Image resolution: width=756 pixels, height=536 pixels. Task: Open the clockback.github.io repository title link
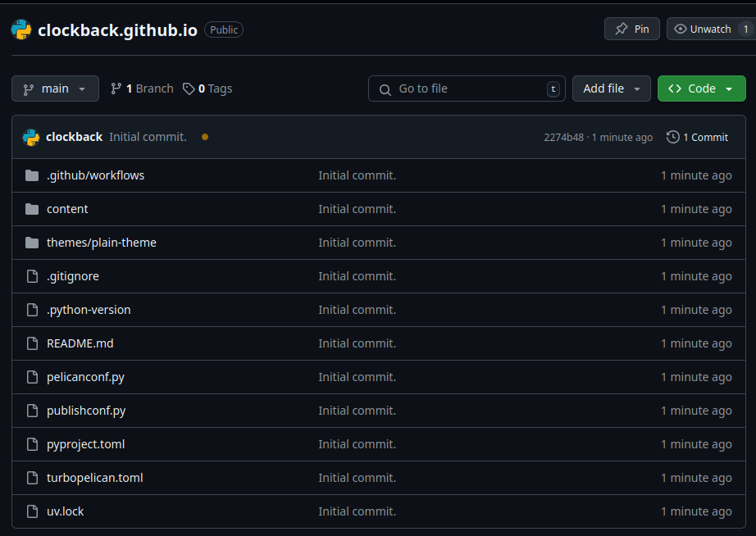click(117, 30)
